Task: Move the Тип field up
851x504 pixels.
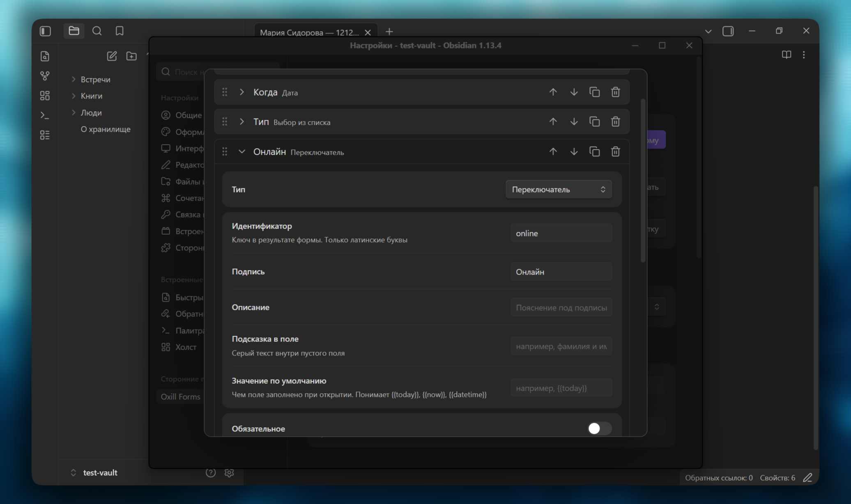Action: tap(553, 121)
